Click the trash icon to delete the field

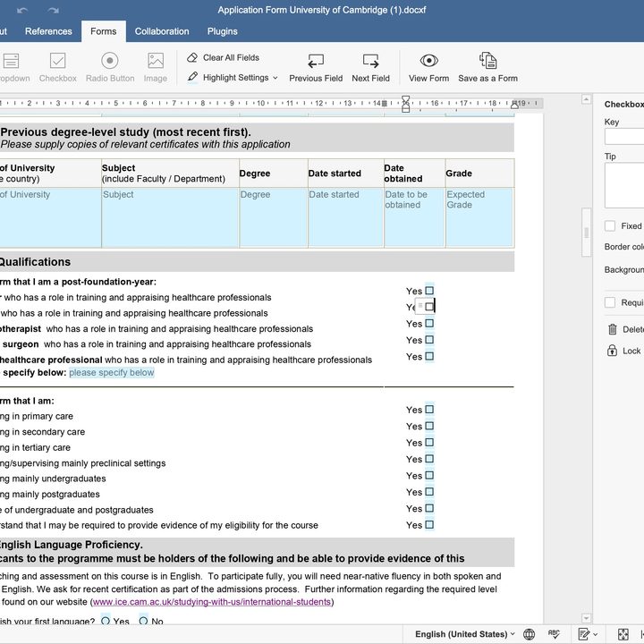tap(613, 329)
